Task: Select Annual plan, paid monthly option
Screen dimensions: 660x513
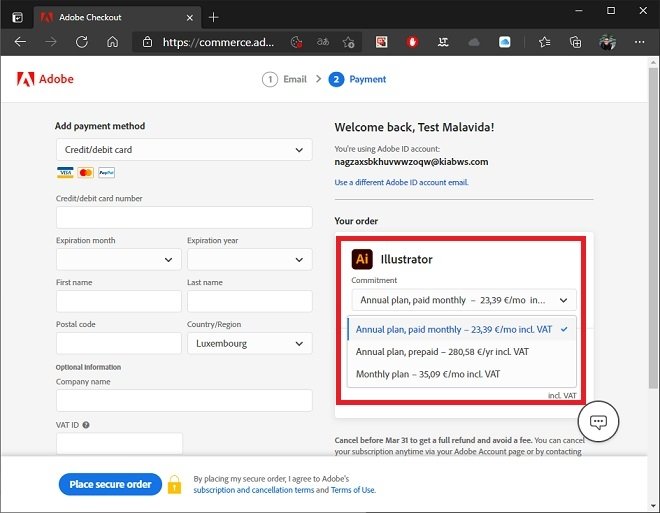Action: coord(462,329)
